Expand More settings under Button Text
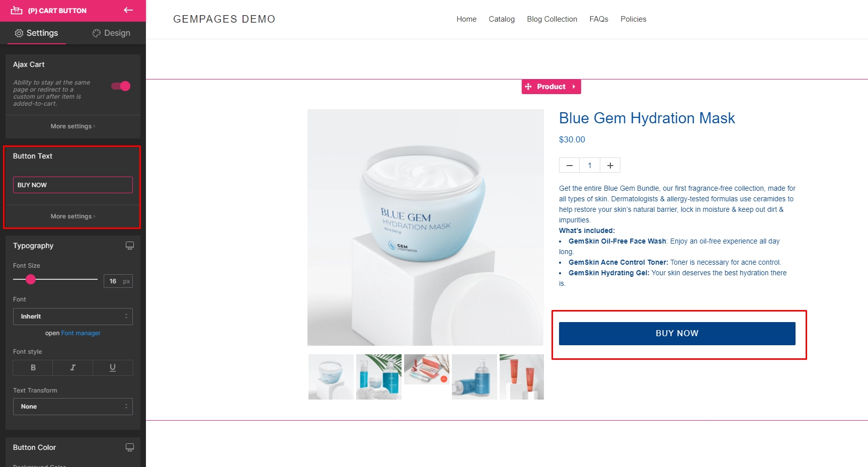 [73, 216]
